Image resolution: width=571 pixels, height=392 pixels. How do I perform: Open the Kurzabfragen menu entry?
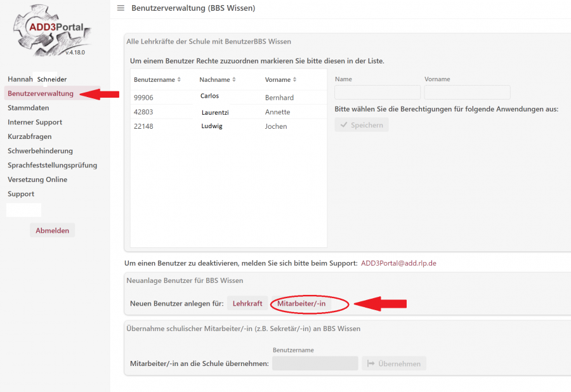click(30, 136)
